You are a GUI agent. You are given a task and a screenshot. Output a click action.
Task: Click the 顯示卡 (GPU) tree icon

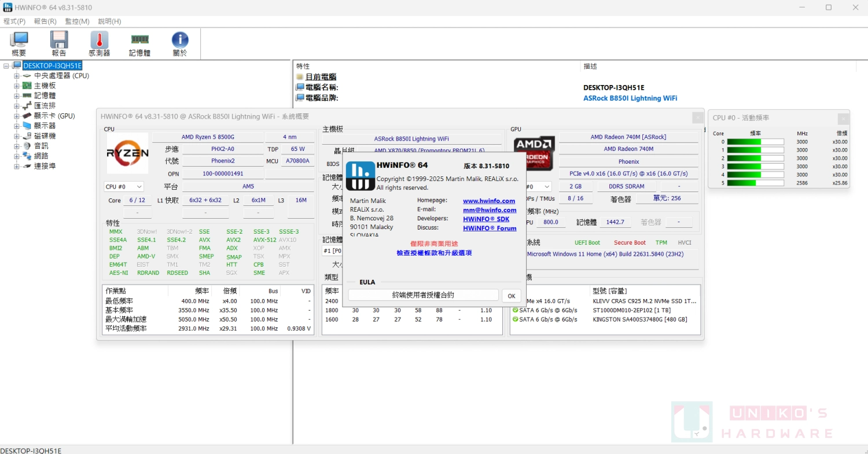[x=27, y=116]
